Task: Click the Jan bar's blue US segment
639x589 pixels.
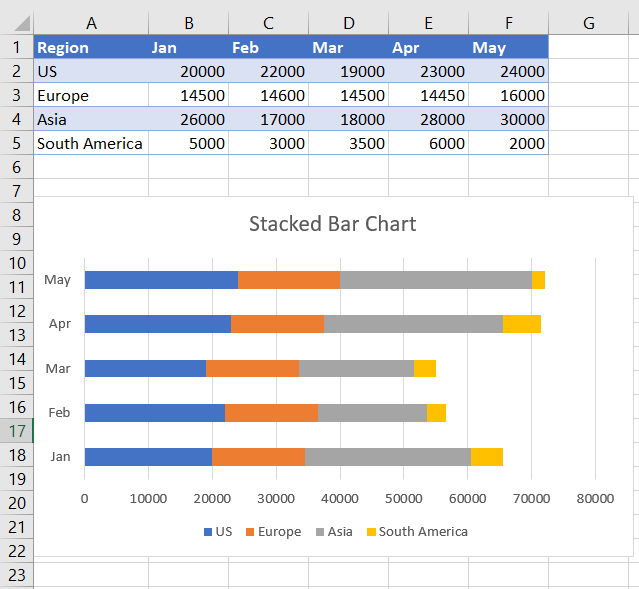Action: pos(148,457)
